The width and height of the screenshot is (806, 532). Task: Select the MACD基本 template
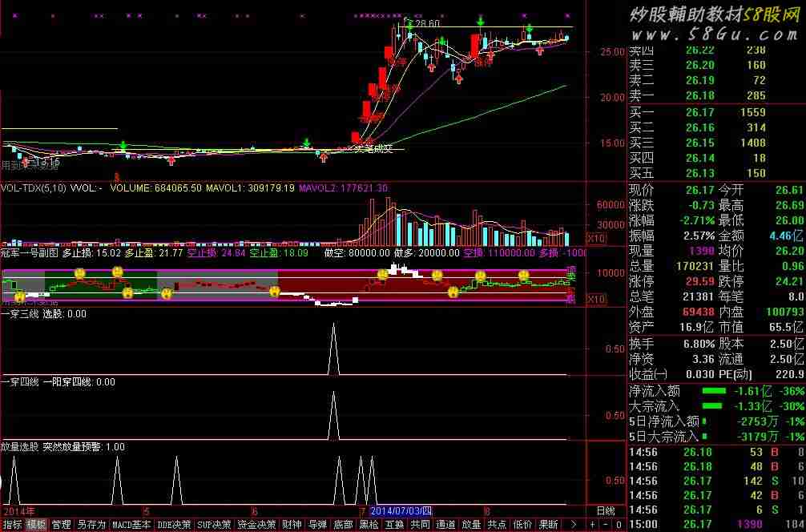coord(131,525)
